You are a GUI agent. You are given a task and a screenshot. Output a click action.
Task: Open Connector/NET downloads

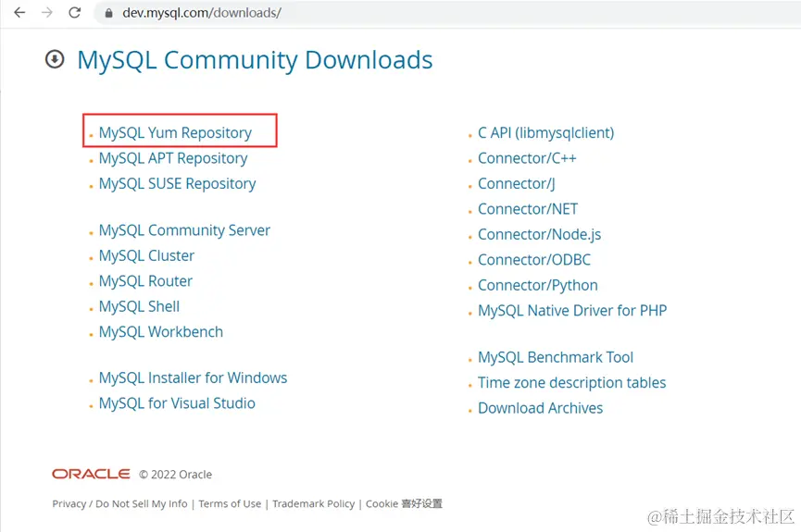[528, 209]
